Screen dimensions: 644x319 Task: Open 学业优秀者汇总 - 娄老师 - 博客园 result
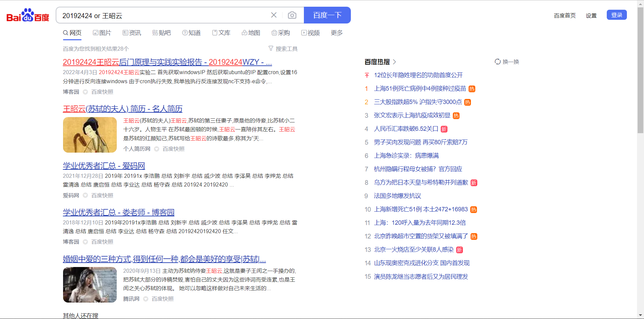(119, 212)
